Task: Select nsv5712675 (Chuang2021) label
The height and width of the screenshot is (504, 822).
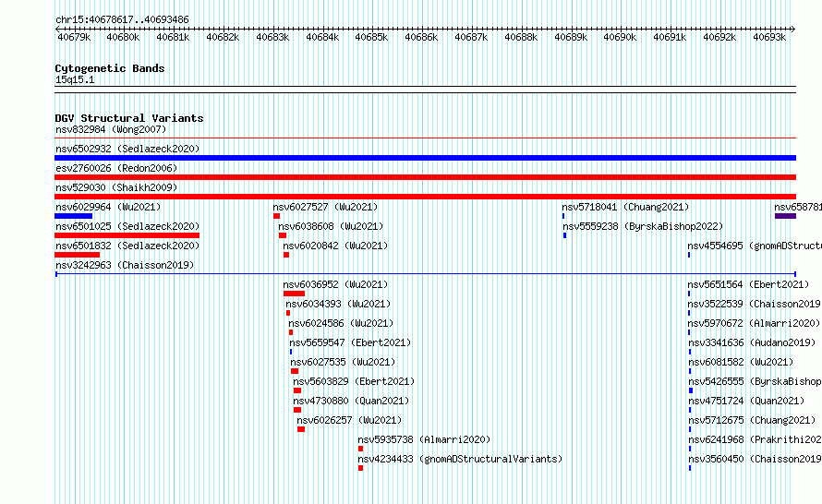Action: coord(752,420)
